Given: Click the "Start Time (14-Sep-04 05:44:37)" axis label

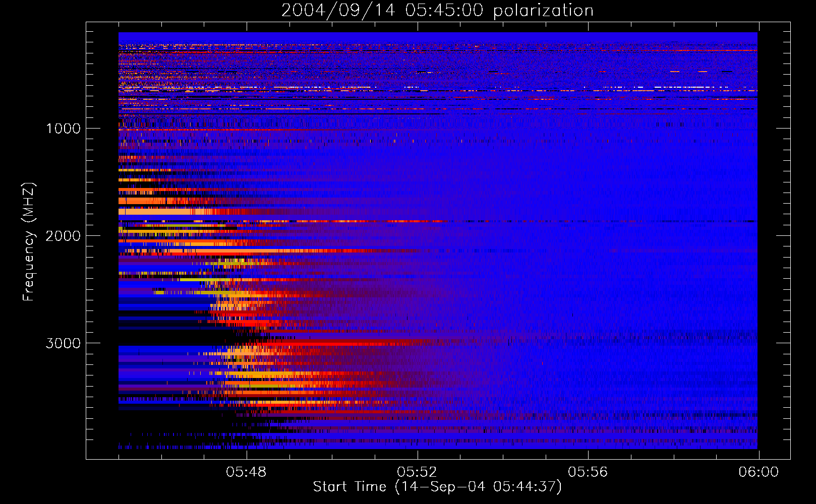Looking at the screenshot, I should pos(437,487).
